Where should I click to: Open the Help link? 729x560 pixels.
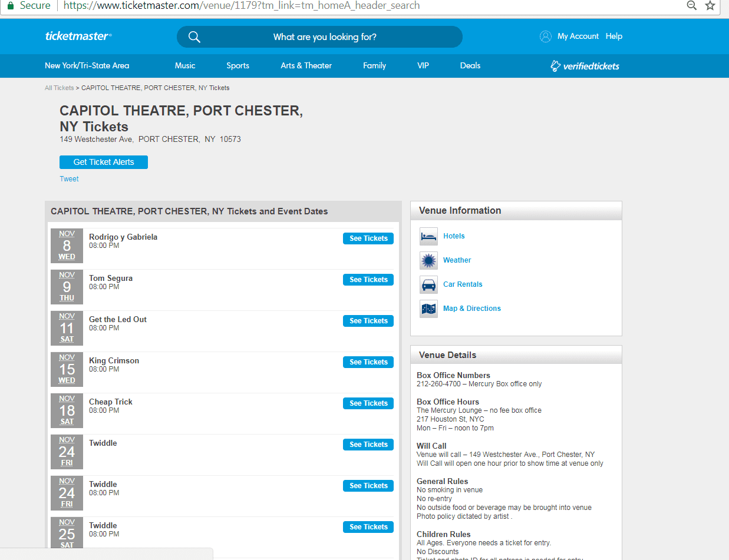pyautogui.click(x=614, y=36)
